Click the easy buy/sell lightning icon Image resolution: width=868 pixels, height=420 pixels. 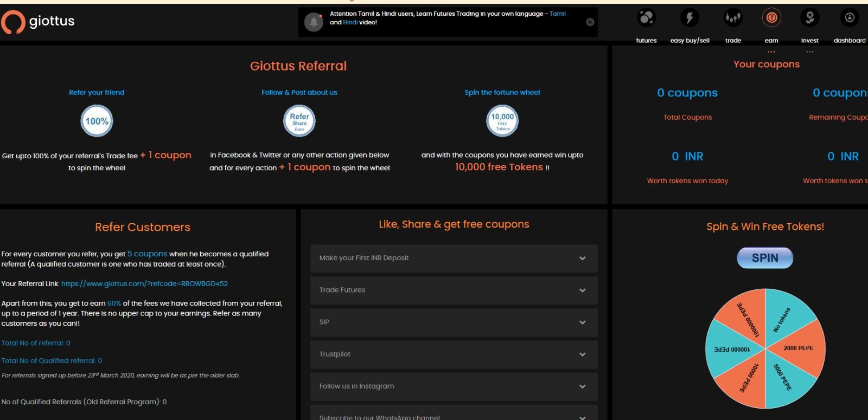[x=690, y=18]
